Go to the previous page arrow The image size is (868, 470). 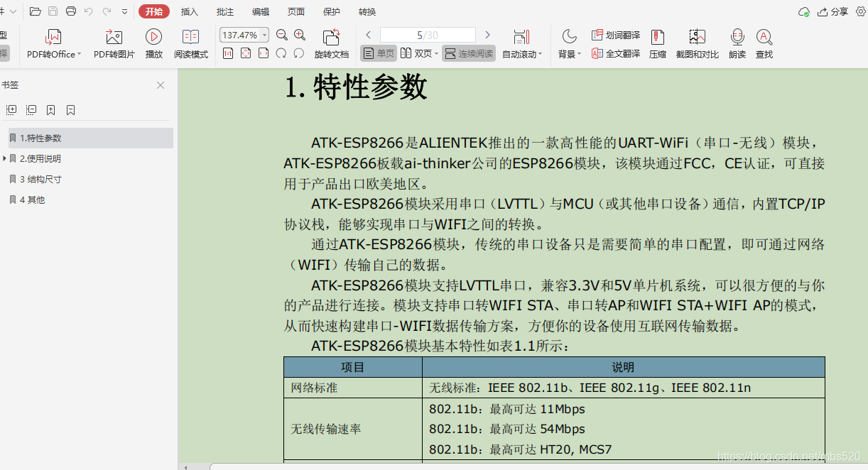click(x=369, y=35)
